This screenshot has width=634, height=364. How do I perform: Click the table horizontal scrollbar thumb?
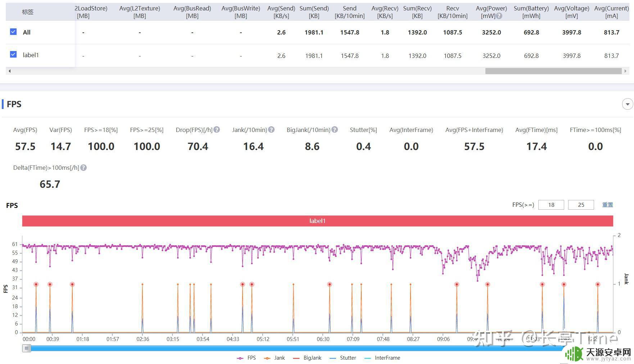click(553, 71)
